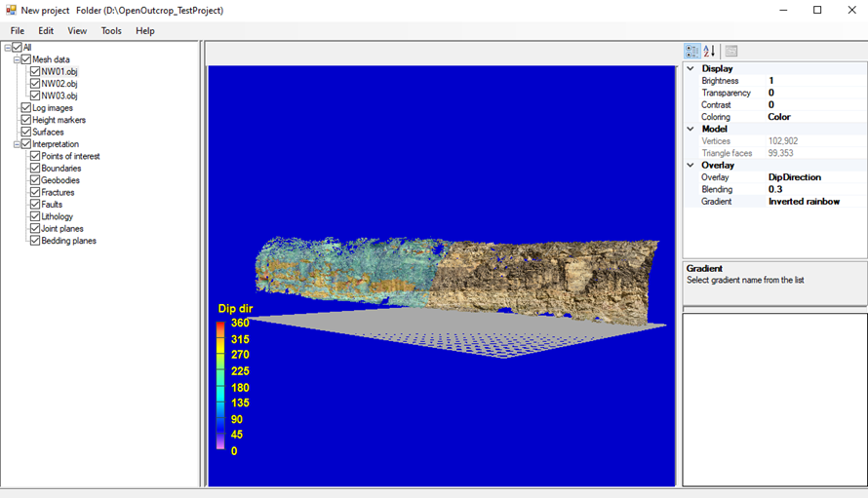Open the View menu
This screenshot has width=868, height=498.
(77, 31)
